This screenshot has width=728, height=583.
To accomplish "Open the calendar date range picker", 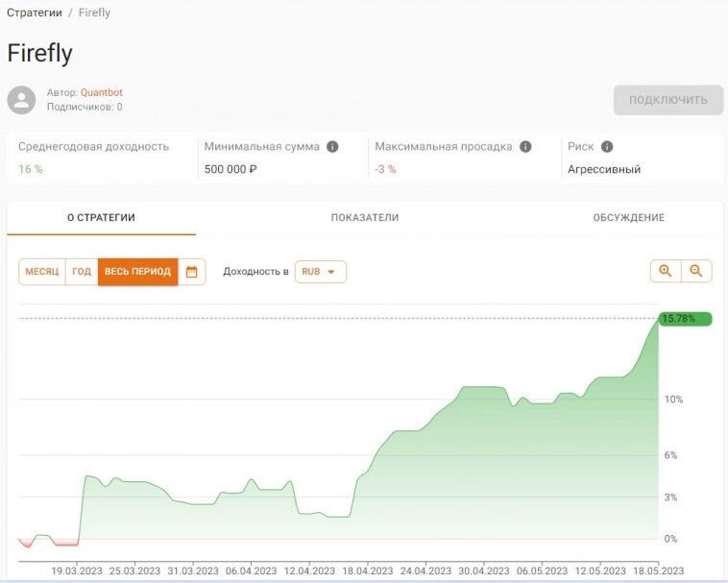I will [x=192, y=272].
